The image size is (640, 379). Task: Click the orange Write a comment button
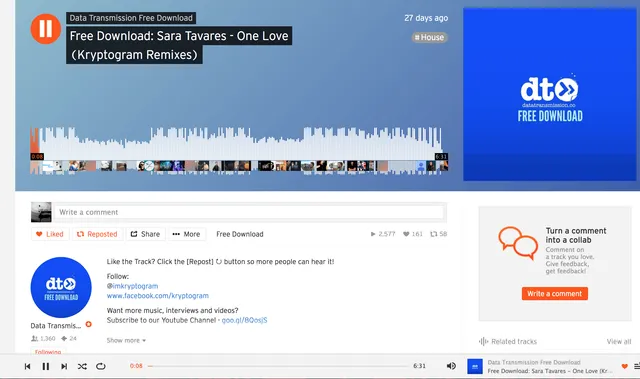[555, 293]
